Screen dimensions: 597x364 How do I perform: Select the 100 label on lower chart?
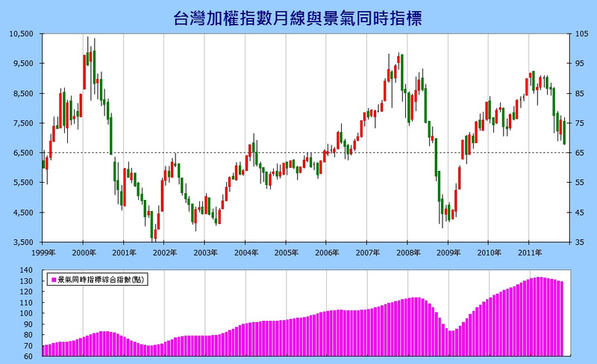click(26, 313)
